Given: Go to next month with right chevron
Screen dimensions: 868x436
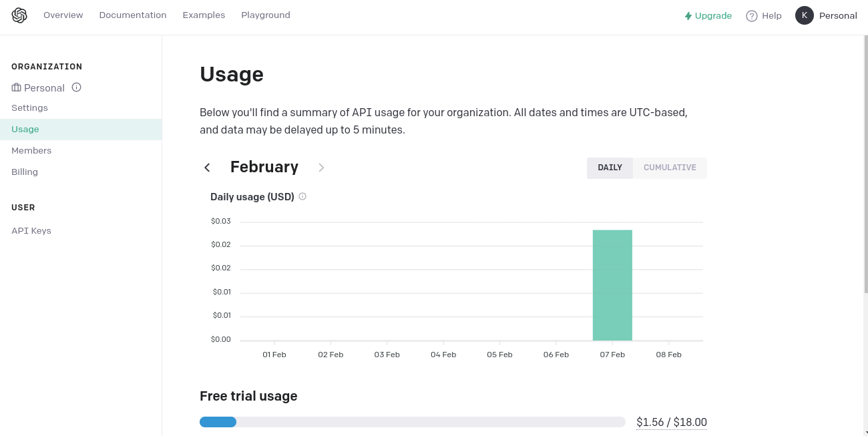Looking at the screenshot, I should 321,168.
